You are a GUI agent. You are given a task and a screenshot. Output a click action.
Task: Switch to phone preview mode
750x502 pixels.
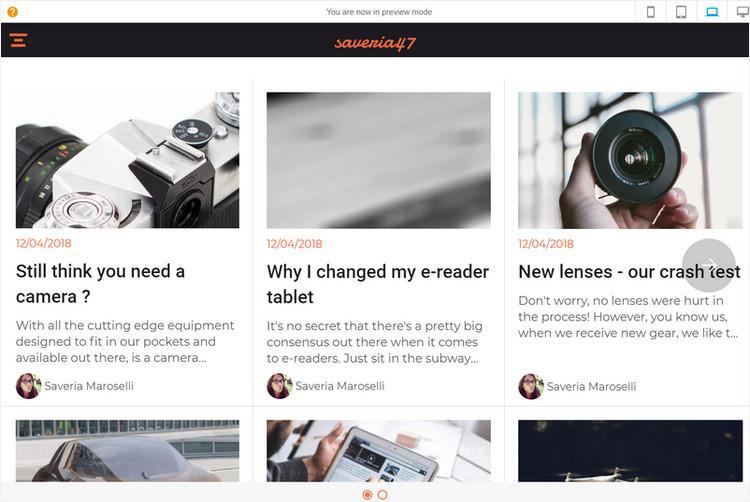point(651,12)
